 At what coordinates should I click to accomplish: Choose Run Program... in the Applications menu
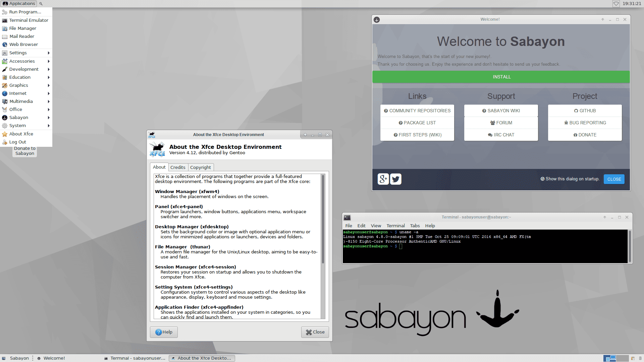(26, 12)
